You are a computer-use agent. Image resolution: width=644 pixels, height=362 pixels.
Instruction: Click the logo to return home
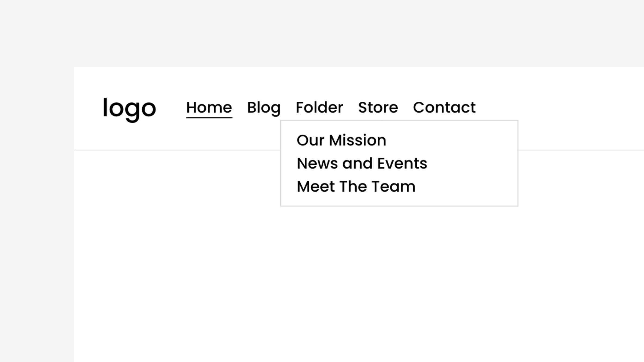129,108
